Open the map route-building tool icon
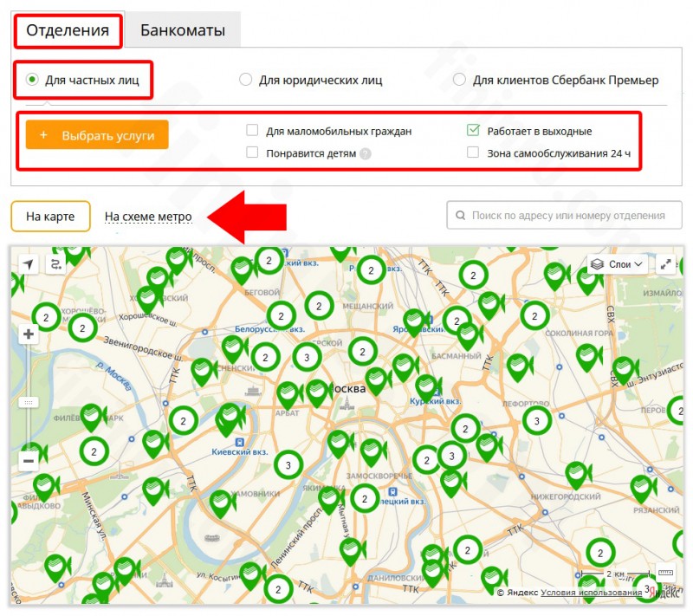693x616 pixels. 56,264
